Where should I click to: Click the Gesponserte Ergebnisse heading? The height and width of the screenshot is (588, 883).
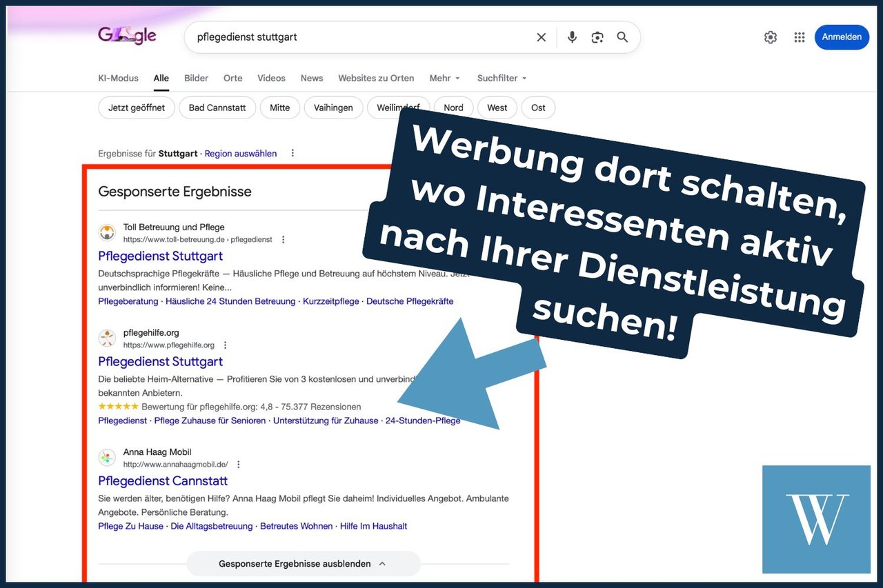pyautogui.click(x=175, y=192)
